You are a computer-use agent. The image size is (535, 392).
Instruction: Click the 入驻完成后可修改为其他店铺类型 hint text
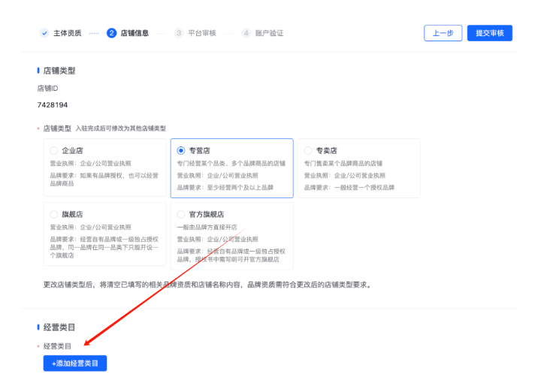tap(120, 129)
